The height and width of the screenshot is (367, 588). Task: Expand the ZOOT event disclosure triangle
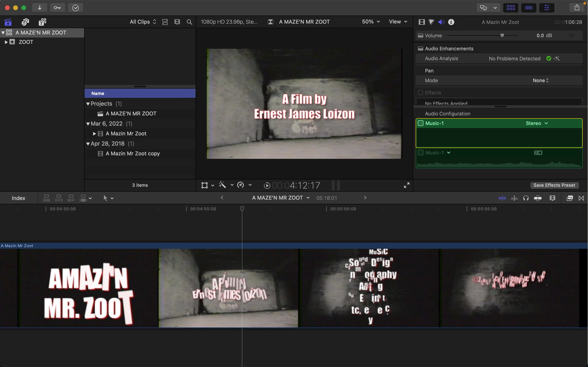coord(6,42)
